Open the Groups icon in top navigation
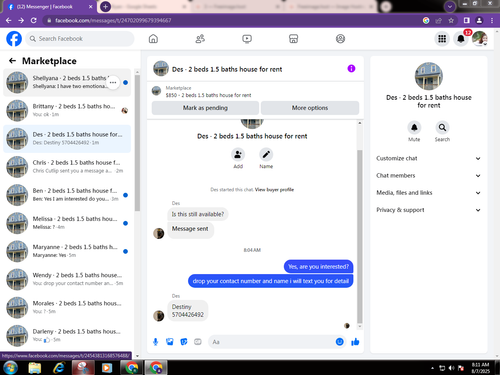 (x=340, y=39)
